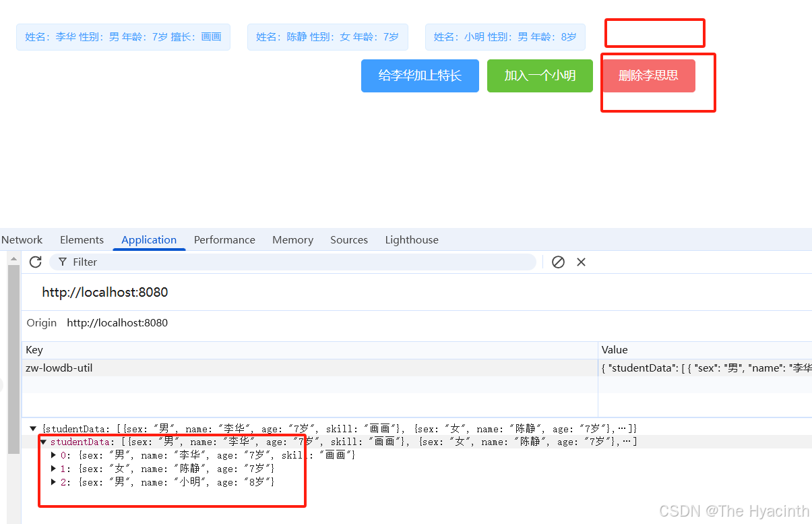Click the 加入一个小明 button
Screen dimensions: 812x524
(540, 76)
